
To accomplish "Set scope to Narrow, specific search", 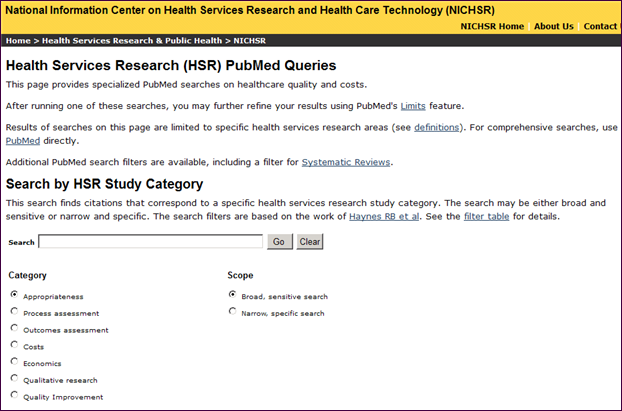I will (232, 311).
